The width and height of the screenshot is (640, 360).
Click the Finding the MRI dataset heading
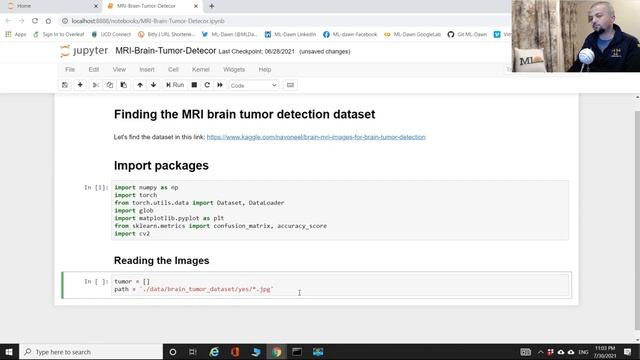click(x=244, y=114)
